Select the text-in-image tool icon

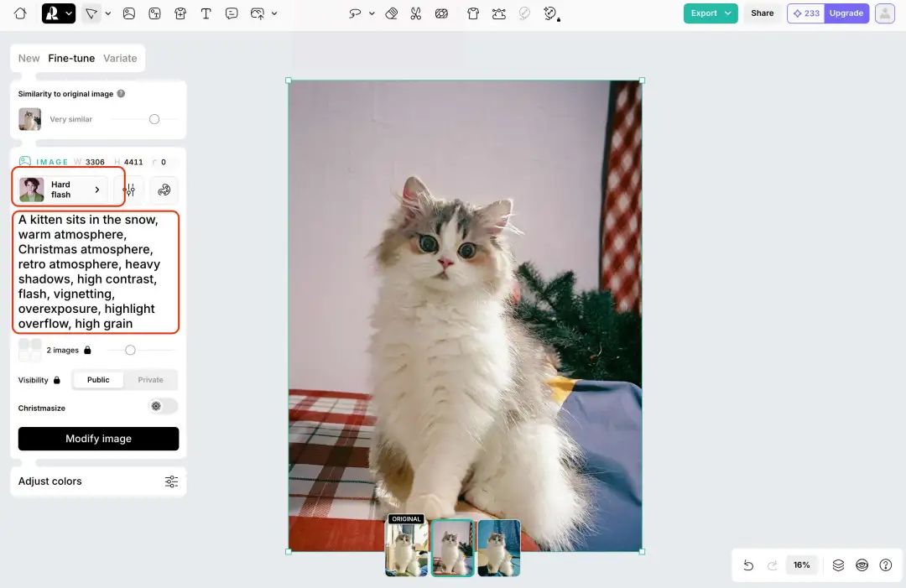[x=154, y=13]
